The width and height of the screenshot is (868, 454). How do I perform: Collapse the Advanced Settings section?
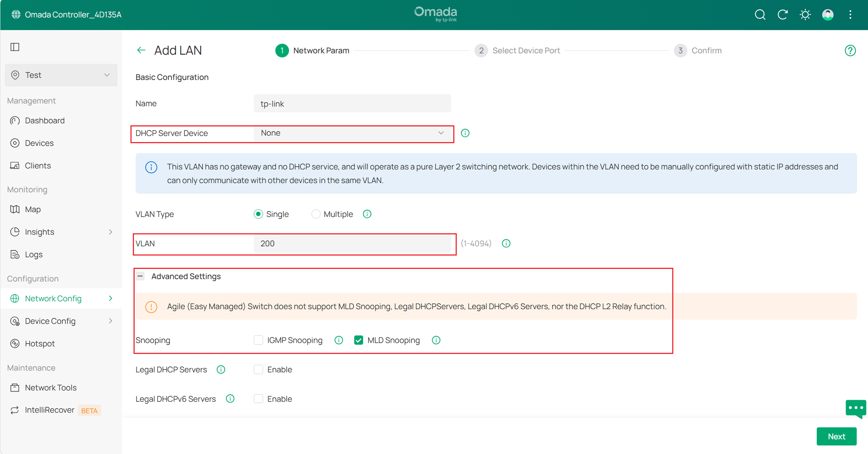pos(140,276)
